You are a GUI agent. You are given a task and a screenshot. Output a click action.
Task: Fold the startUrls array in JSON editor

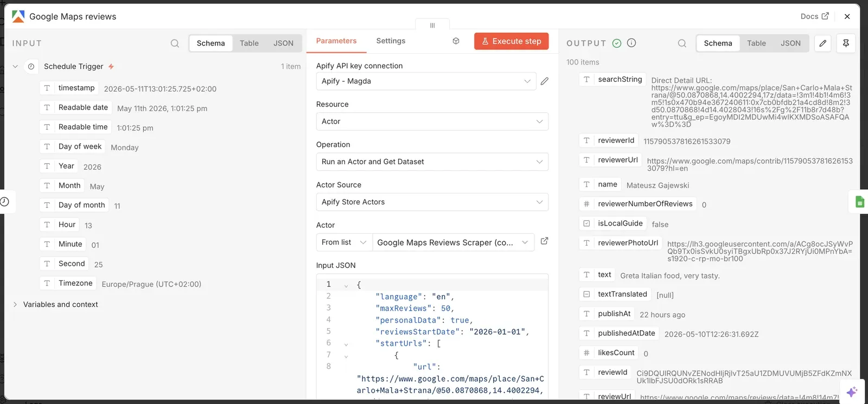pos(346,344)
